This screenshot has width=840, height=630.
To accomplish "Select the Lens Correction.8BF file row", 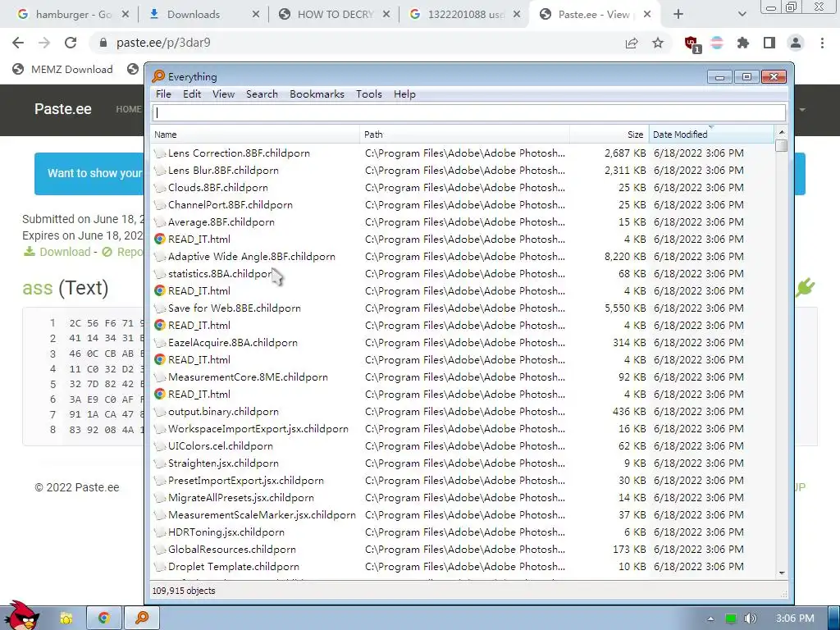I will 463,153.
